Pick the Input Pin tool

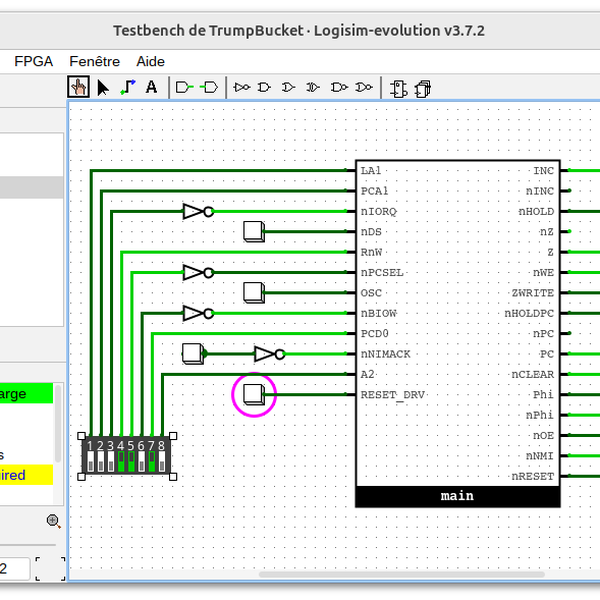point(184,88)
